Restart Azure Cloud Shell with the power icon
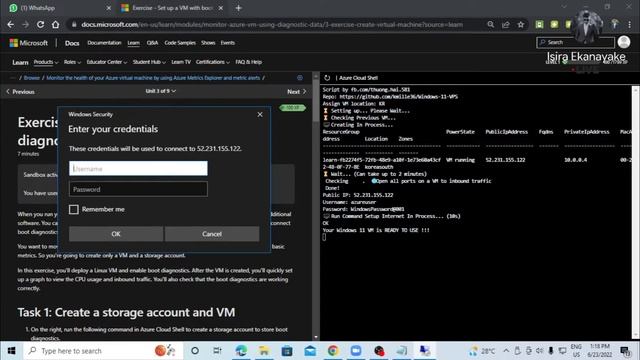The height and width of the screenshot is (360, 640). coord(327,78)
